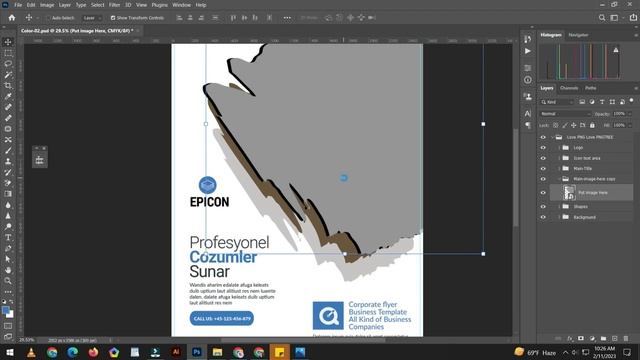640x360 pixels.
Task: Open the Fill value dropdown arrow
Action: (630, 125)
